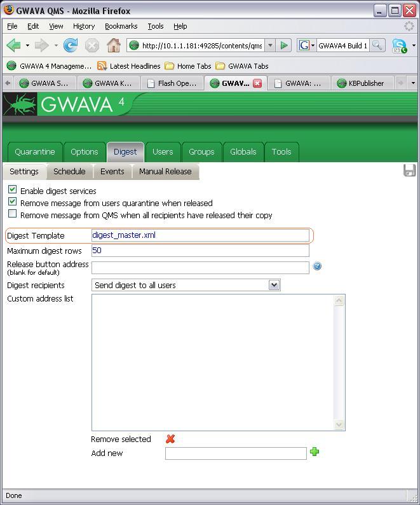Switch to the KBPublisher browser tab
This screenshot has height=505, width=420.
[362, 83]
